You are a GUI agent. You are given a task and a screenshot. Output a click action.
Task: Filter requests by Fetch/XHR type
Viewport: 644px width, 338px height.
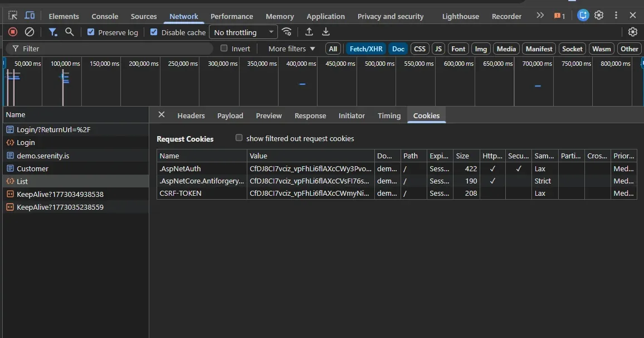[x=366, y=49]
